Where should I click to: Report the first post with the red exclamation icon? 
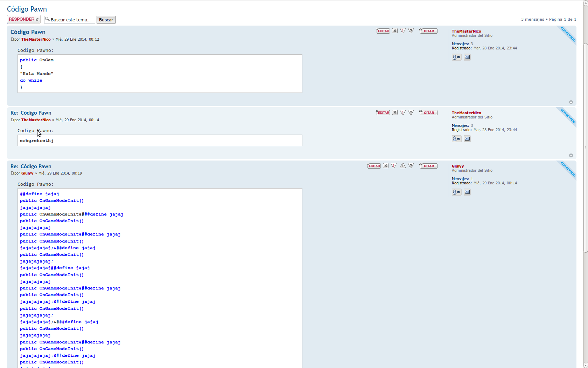(403, 31)
